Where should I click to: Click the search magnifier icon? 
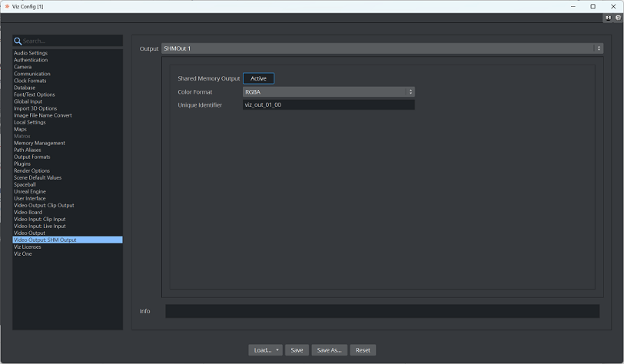tap(18, 41)
